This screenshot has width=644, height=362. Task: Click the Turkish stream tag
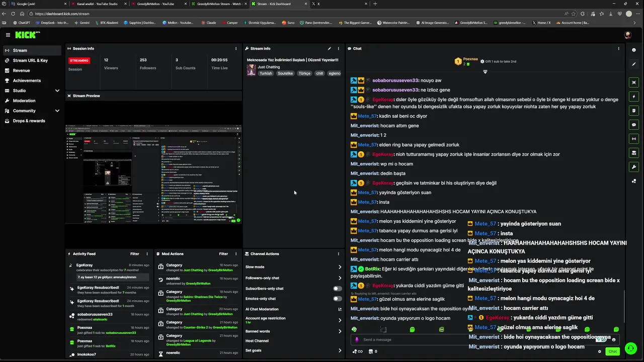coord(266,73)
